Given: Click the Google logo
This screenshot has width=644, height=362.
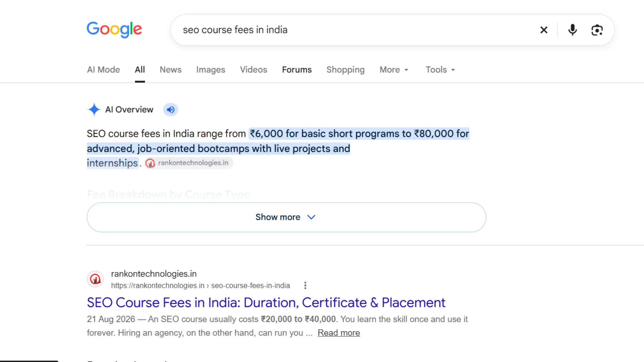Looking at the screenshot, I should [x=114, y=30].
